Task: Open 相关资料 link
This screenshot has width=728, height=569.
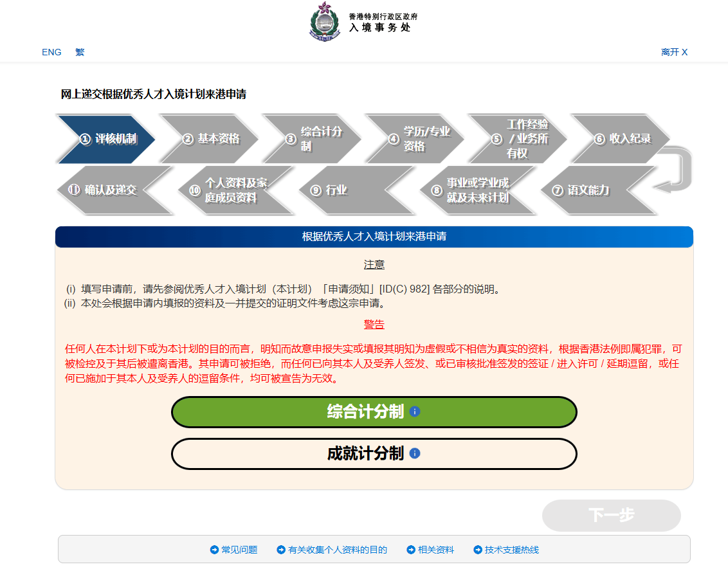Action: pos(436,550)
